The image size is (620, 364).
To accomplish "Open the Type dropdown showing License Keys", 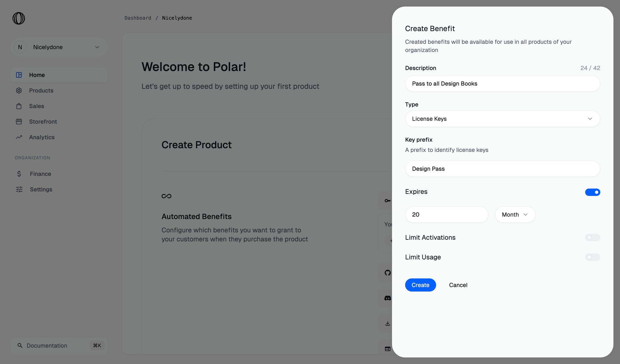I will 502,119.
